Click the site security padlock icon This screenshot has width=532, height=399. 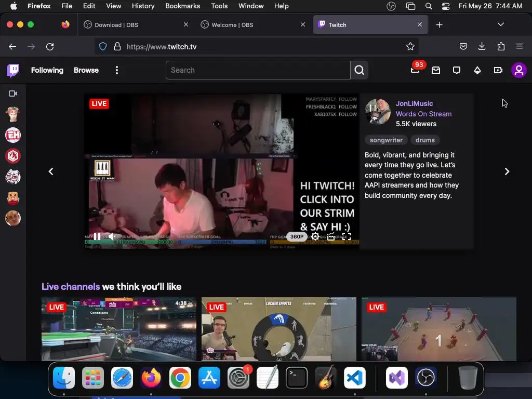point(117,46)
